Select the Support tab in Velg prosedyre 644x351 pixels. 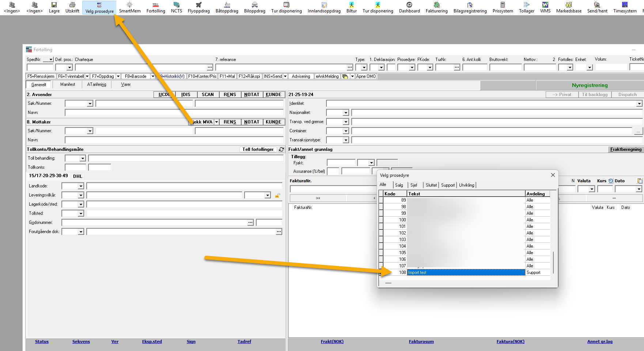(448, 185)
